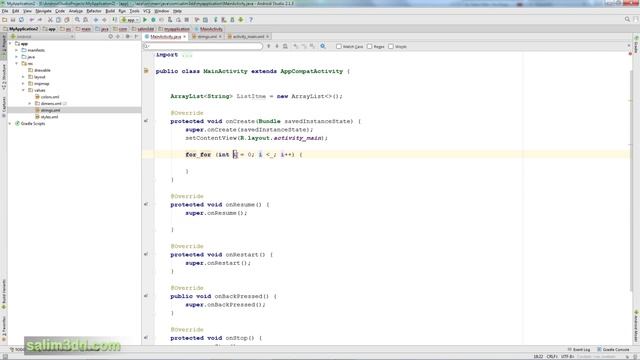Expand the java folder node

(17, 57)
